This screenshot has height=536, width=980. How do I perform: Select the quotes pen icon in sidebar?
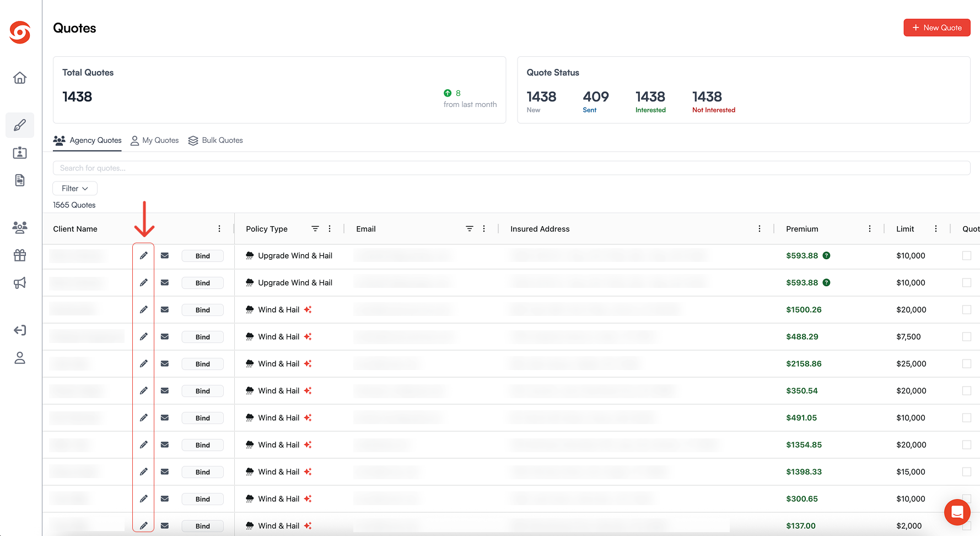coord(20,125)
